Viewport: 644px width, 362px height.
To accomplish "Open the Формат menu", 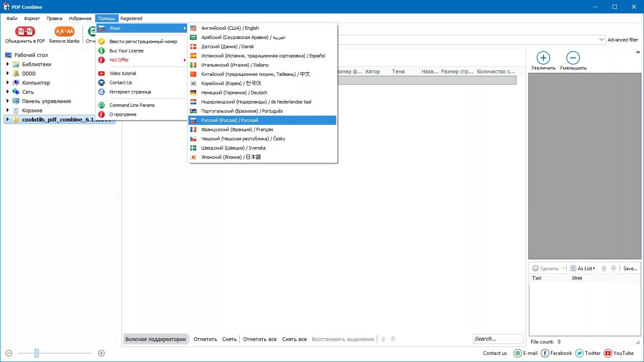I will 32,18.
